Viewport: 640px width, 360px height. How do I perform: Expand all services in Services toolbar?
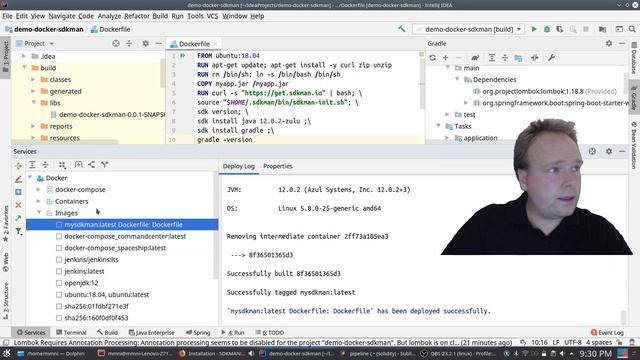[32, 164]
